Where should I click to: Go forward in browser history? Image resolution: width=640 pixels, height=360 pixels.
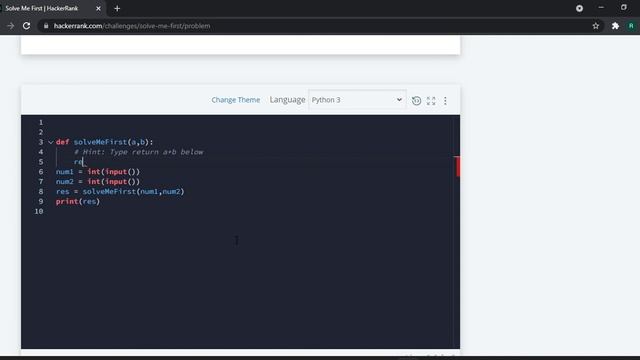pyautogui.click(x=11, y=26)
